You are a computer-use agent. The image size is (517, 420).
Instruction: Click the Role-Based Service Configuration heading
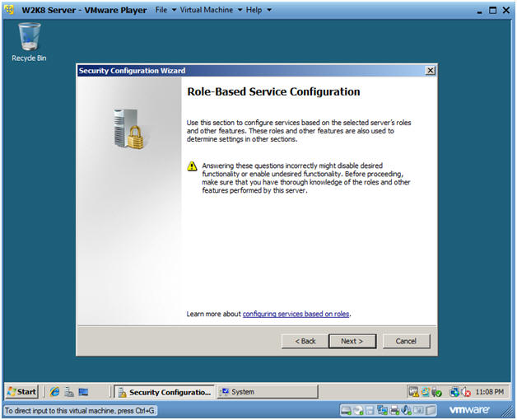point(273,91)
